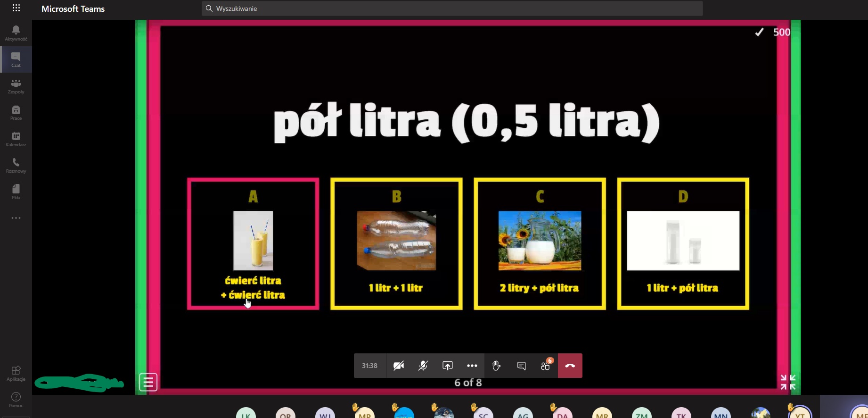Image resolution: width=868 pixels, height=418 pixels.
Task: Show the meeting conversation panel
Action: (521, 366)
